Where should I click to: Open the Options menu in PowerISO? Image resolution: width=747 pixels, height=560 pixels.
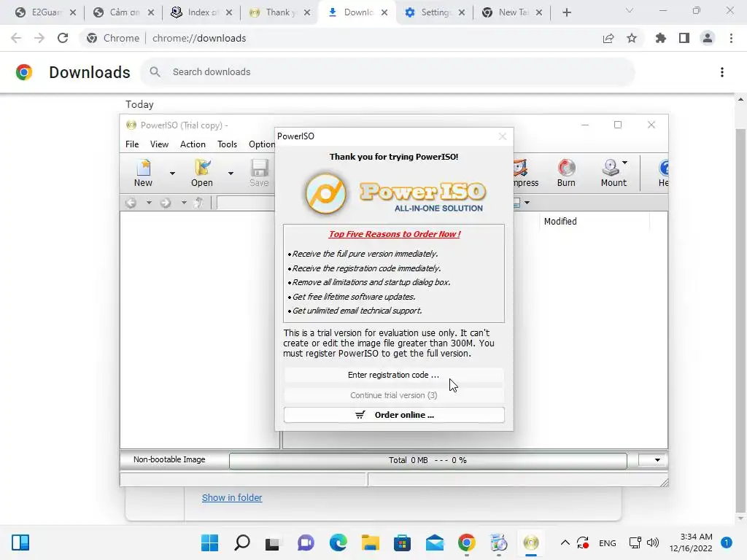tap(262, 144)
